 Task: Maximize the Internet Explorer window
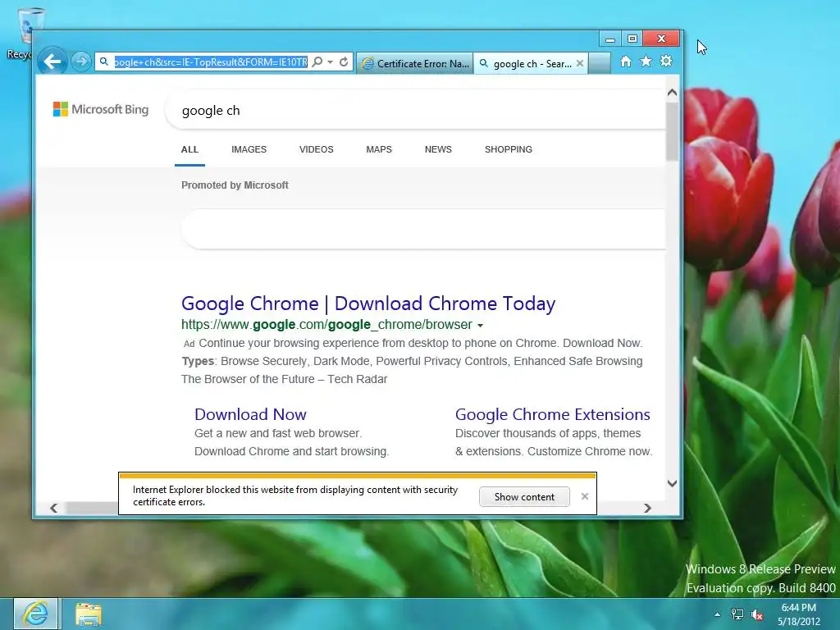tap(632, 39)
